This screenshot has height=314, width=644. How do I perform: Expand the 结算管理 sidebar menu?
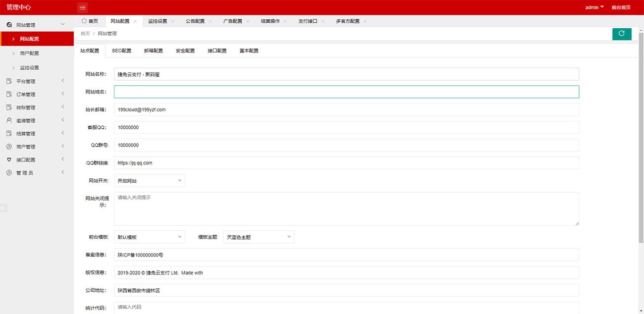(x=62, y=134)
